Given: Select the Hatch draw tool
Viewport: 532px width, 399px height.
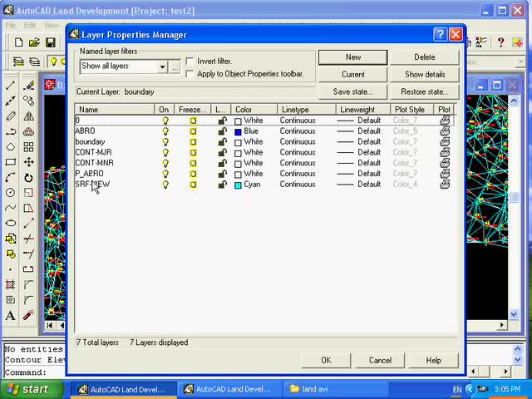Looking at the screenshot, I should pos(11,284).
